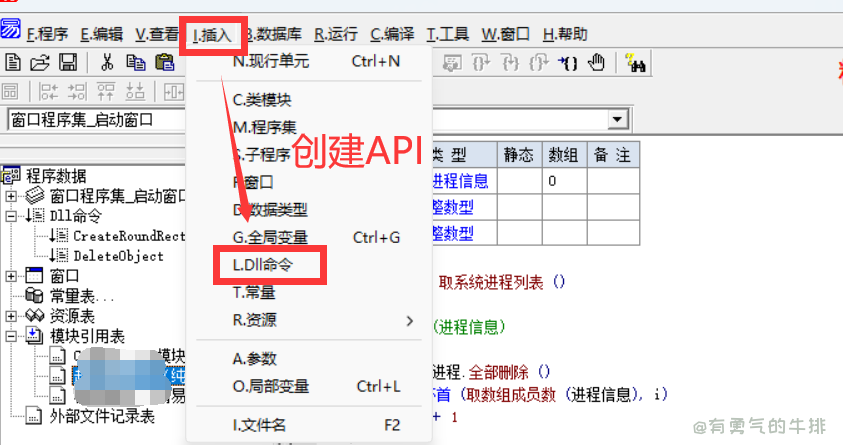Click the Cut scissors icon
The width and height of the screenshot is (843, 445).
pos(107,63)
